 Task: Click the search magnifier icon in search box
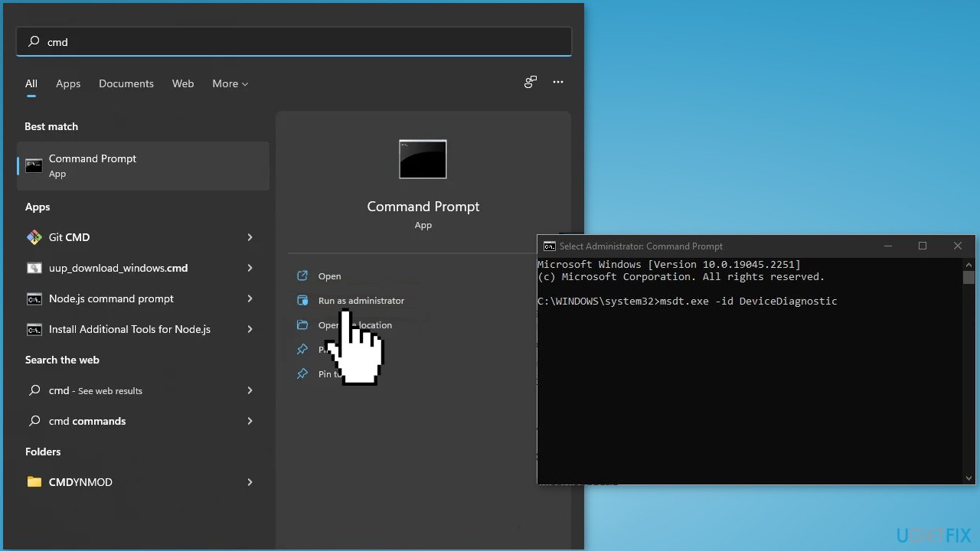(34, 42)
